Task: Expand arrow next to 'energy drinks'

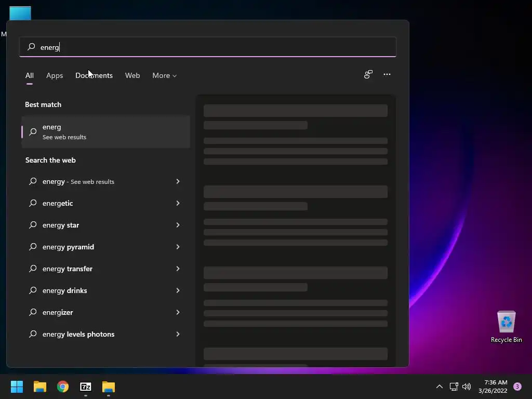Action: tap(178, 290)
